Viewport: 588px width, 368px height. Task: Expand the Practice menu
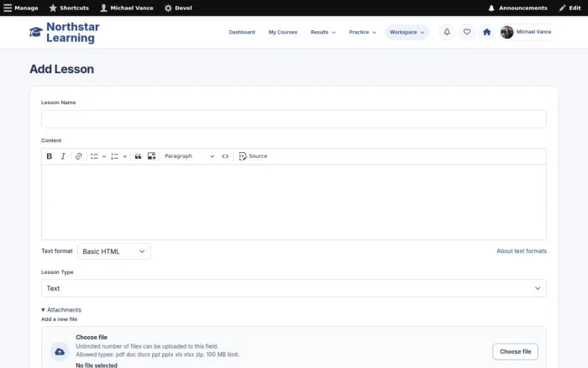(363, 32)
